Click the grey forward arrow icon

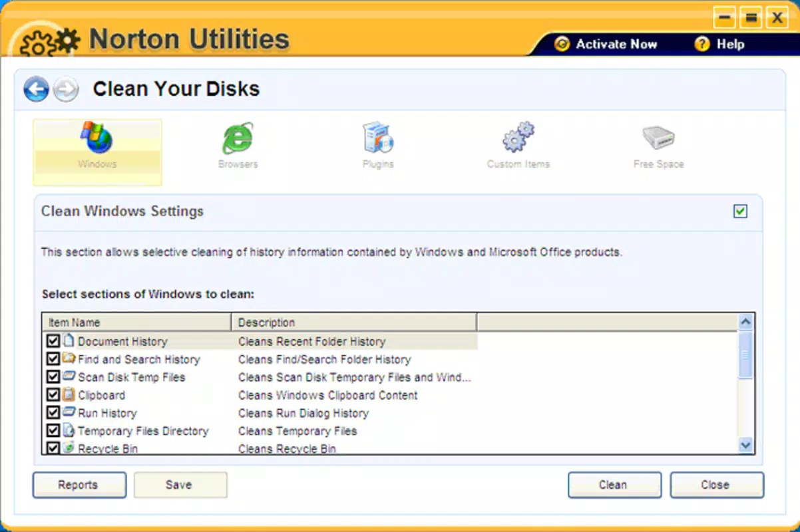[65, 89]
